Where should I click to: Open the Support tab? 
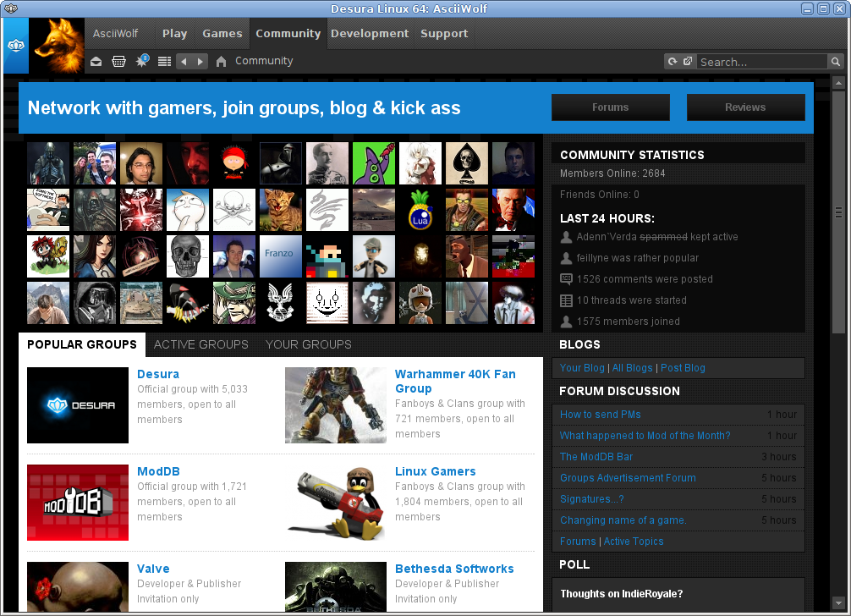click(x=444, y=34)
